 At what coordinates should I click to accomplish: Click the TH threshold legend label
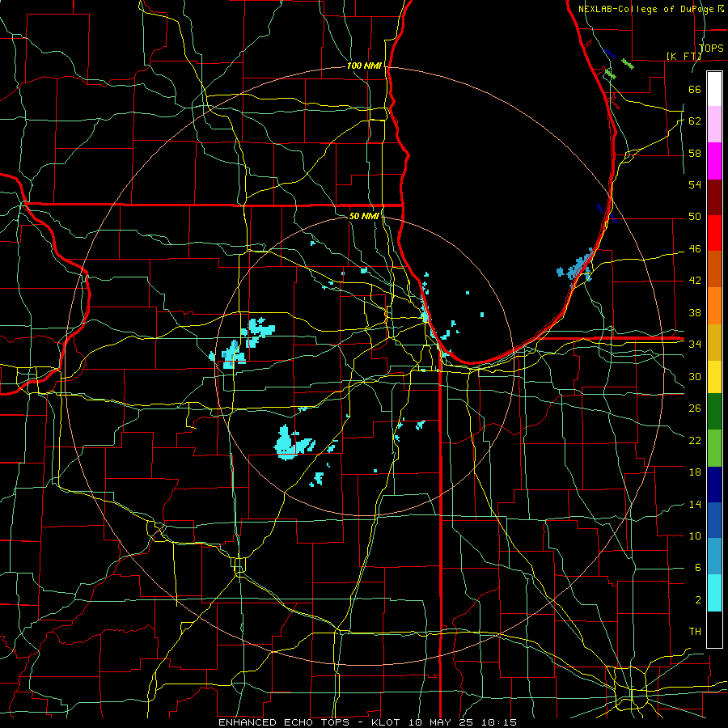coord(695,631)
